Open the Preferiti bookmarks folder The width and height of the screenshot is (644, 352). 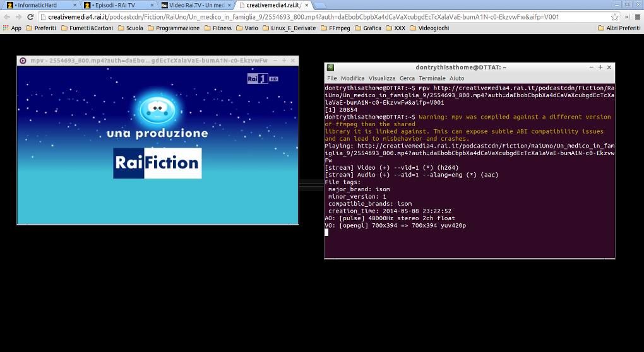41,28
